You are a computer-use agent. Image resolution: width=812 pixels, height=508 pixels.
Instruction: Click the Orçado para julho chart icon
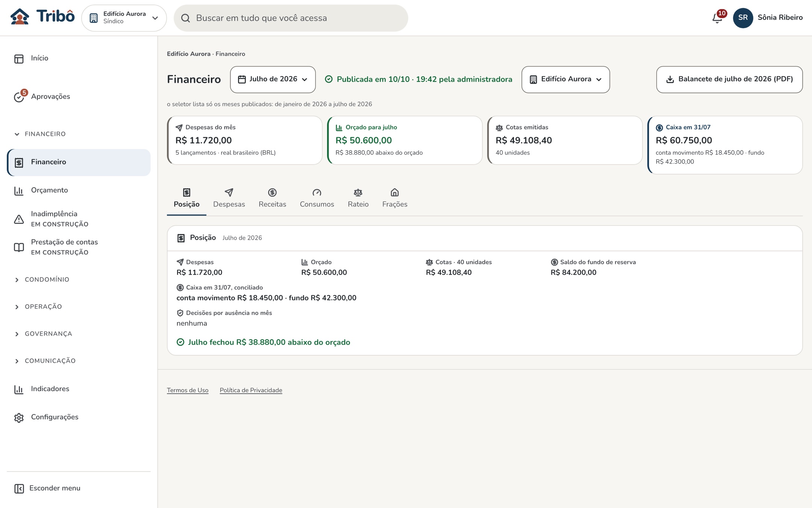click(339, 128)
